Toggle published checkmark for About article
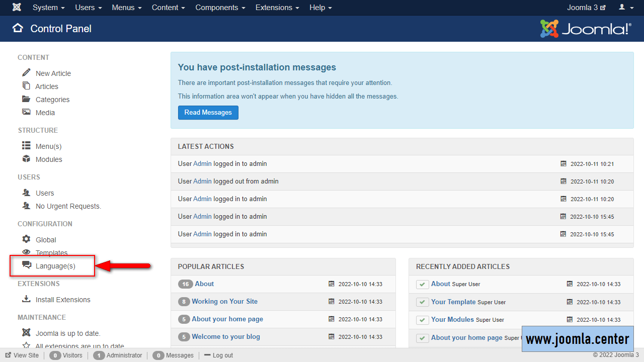The width and height of the screenshot is (644, 362). (422, 285)
